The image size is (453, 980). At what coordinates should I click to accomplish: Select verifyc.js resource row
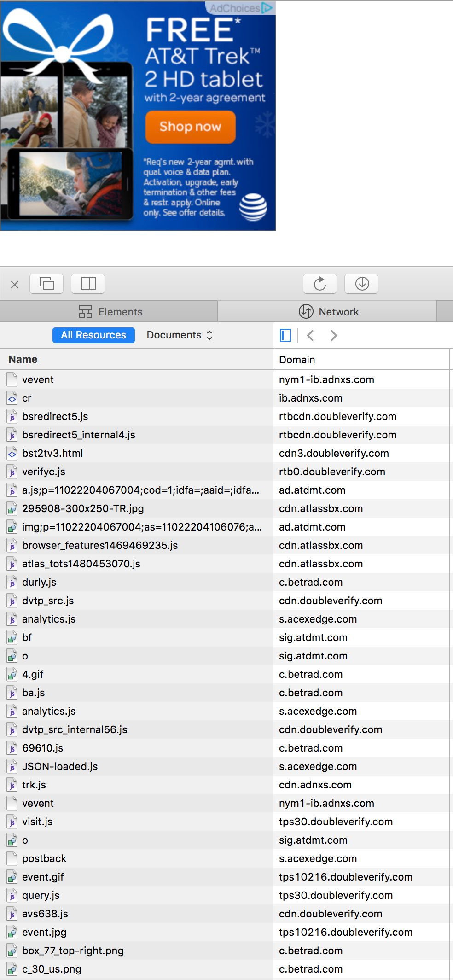(x=136, y=472)
